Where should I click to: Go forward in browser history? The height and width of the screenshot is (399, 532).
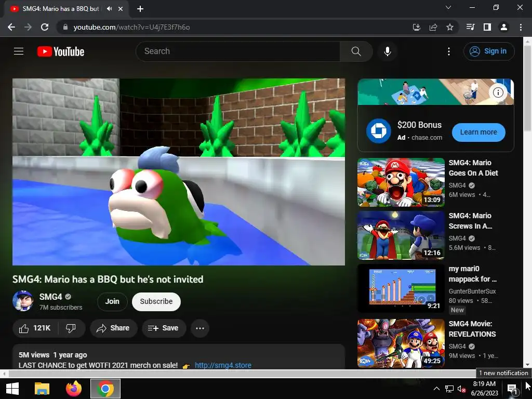[28, 27]
